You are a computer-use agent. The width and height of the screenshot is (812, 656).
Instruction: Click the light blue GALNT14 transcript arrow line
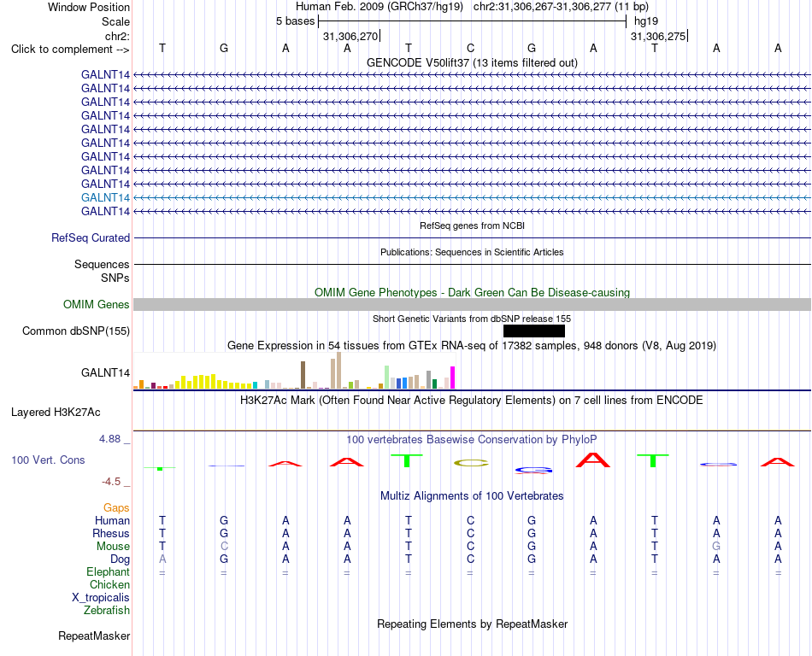coord(472,197)
